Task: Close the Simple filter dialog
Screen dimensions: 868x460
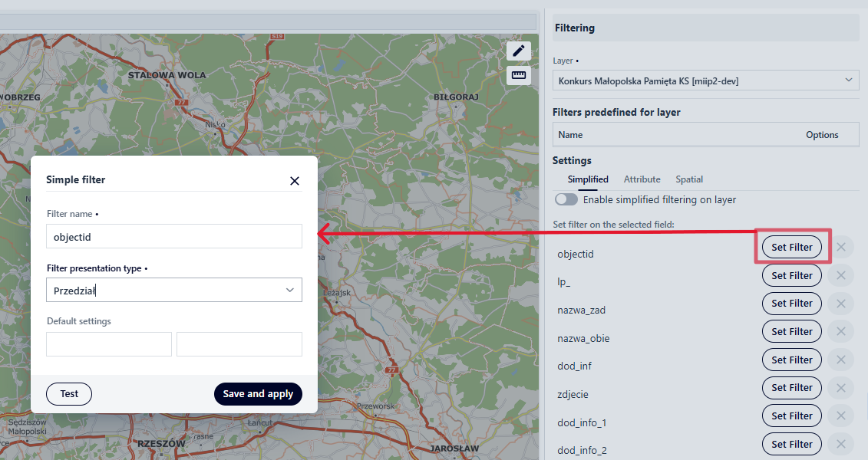Action: coord(294,181)
